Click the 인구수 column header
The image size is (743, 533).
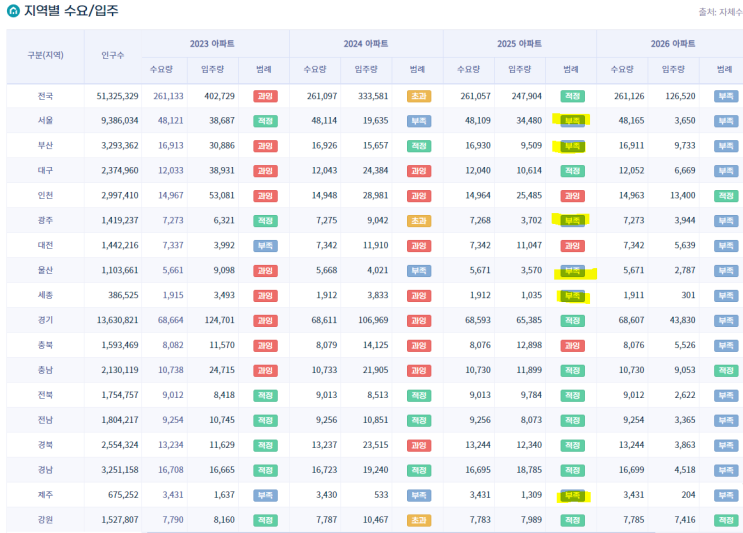[x=113, y=56]
